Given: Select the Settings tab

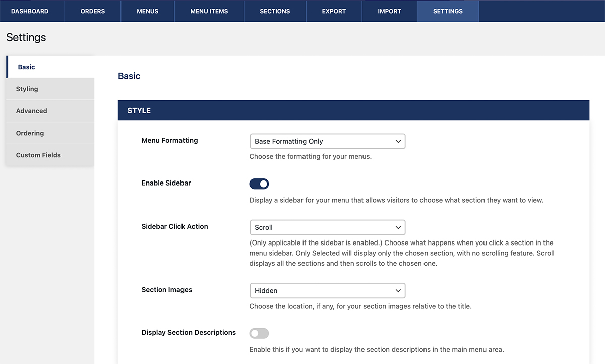Looking at the screenshot, I should tap(448, 11).
